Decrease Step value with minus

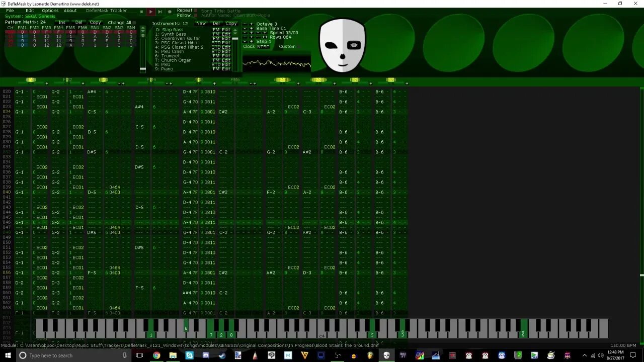pos(245,42)
